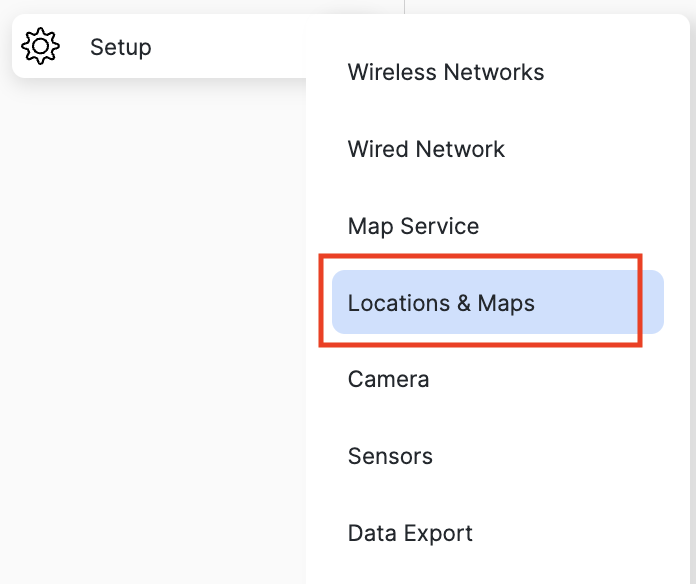Choose Camera under Locations & Maps
Screen dimensions: 696x584
388,380
